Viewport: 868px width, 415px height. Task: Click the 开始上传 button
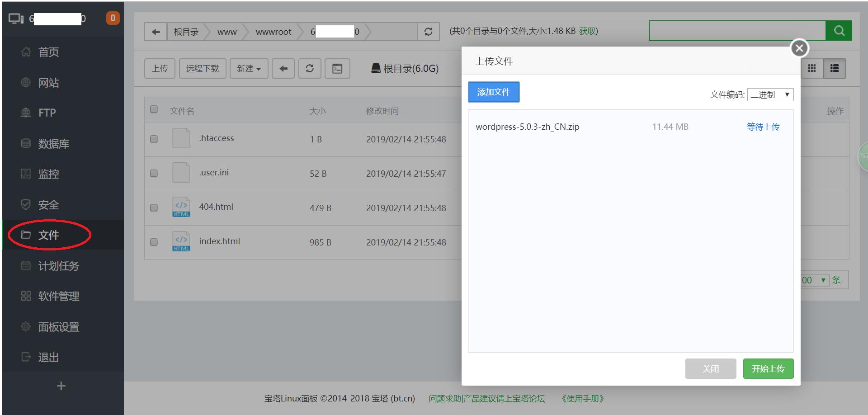768,369
